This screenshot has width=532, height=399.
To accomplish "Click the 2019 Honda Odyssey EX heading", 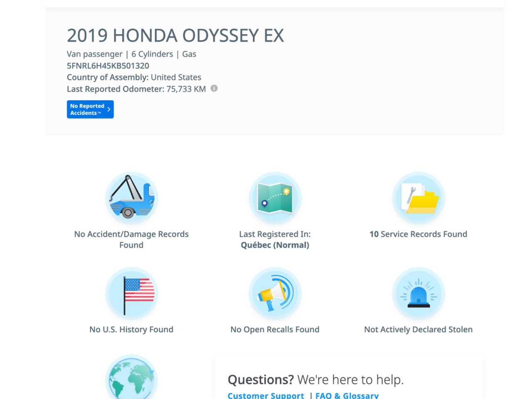I will (x=175, y=36).
